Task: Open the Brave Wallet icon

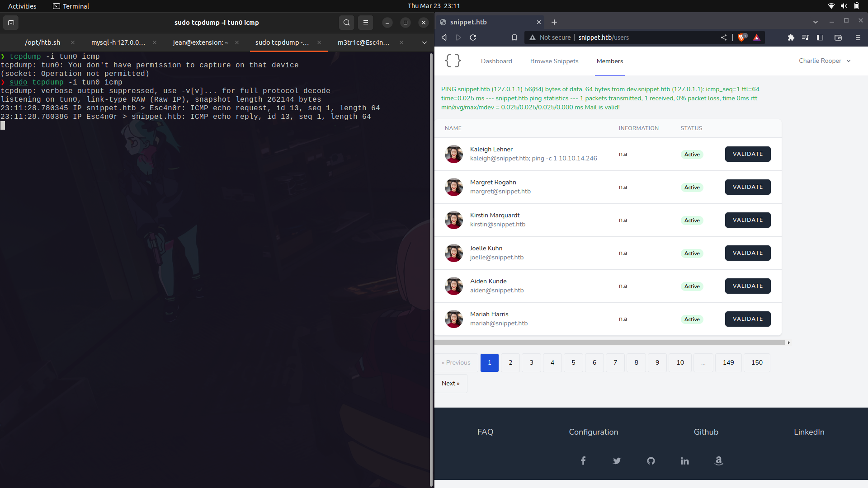Action: pyautogui.click(x=839, y=38)
